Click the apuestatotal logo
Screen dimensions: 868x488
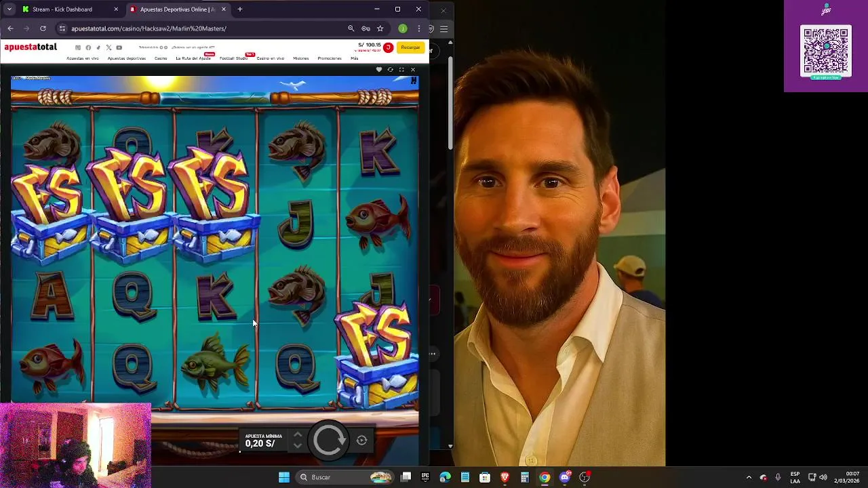click(x=31, y=47)
